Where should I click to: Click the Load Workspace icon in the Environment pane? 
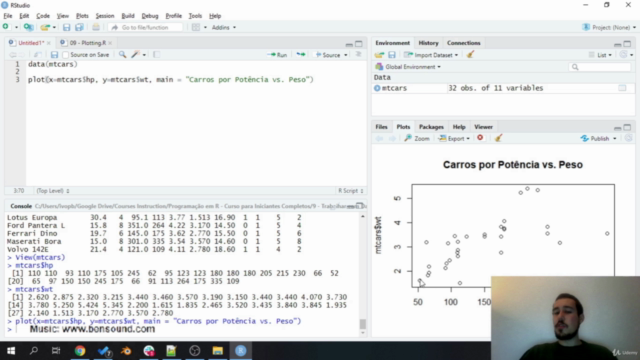[x=379, y=55]
